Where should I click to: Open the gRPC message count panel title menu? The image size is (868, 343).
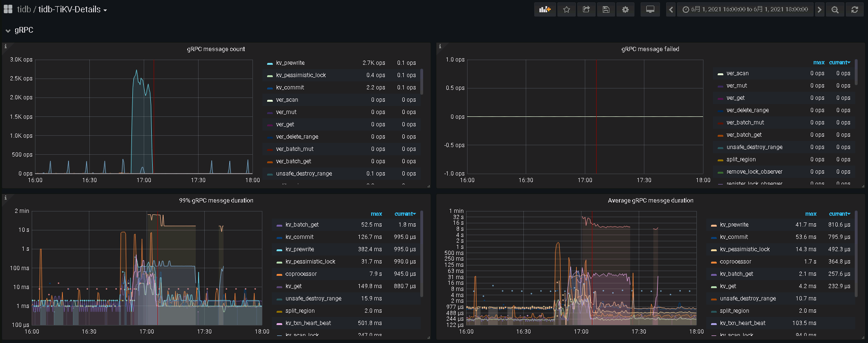click(x=216, y=49)
